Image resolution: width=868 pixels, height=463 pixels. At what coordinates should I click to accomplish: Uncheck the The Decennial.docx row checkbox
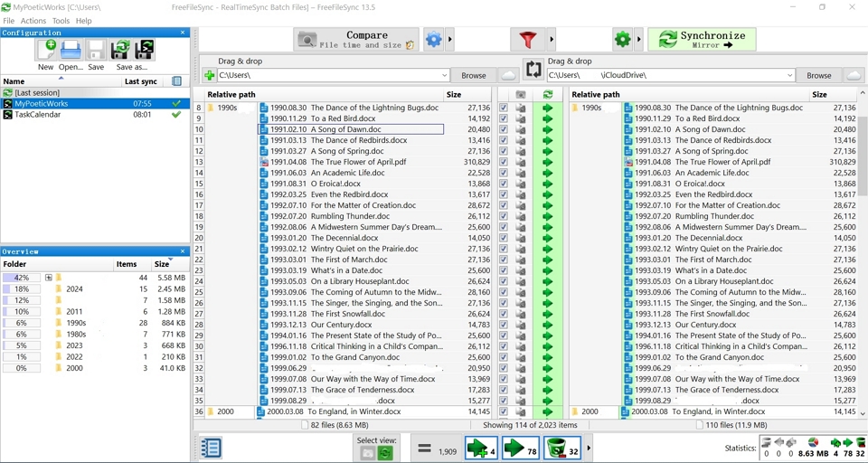pos(504,238)
